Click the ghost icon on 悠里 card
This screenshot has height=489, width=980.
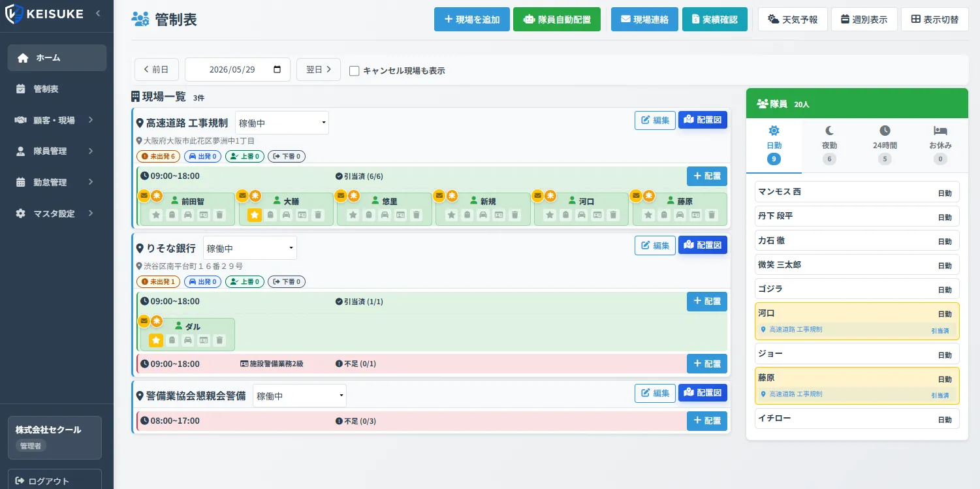tap(369, 214)
